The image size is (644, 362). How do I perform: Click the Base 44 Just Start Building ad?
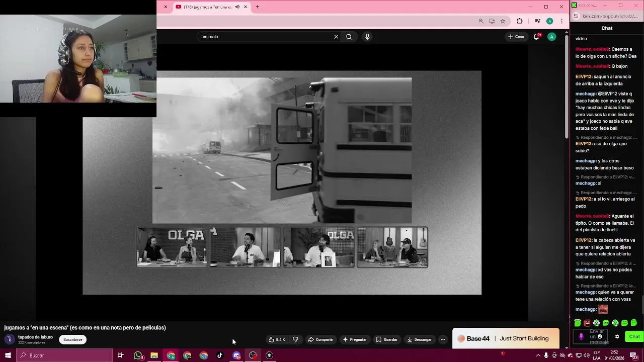[x=506, y=338]
